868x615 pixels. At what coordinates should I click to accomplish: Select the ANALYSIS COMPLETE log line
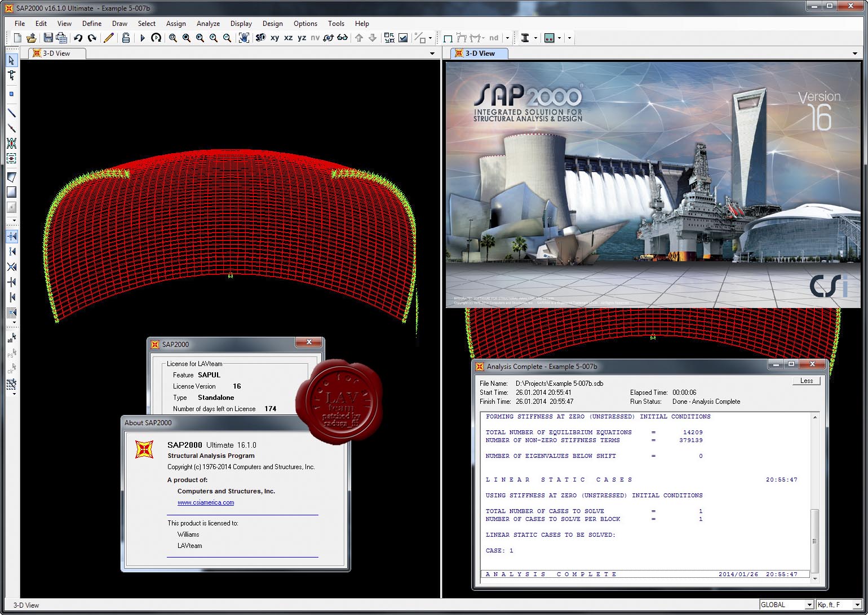pos(646,574)
